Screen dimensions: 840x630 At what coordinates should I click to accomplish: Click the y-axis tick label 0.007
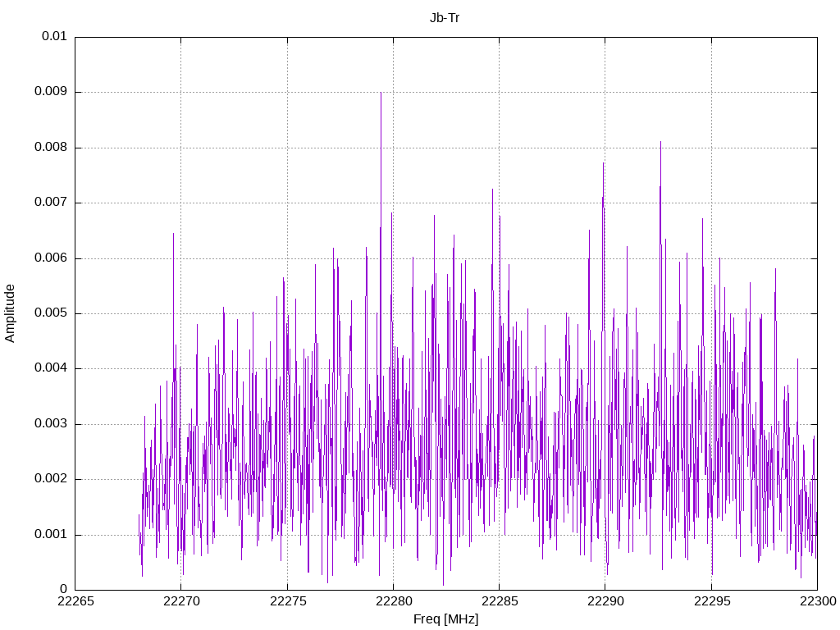50,203
